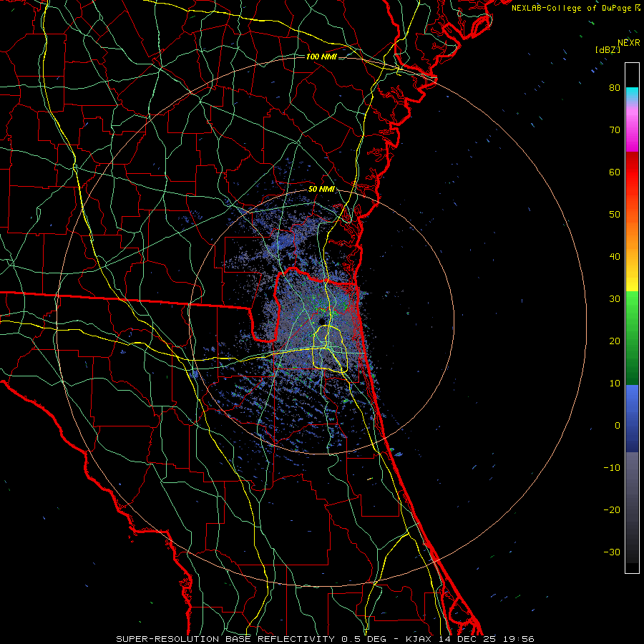The image size is (644, 644).
Task: Click the 70 dBZ scale value
Action: 615,130
